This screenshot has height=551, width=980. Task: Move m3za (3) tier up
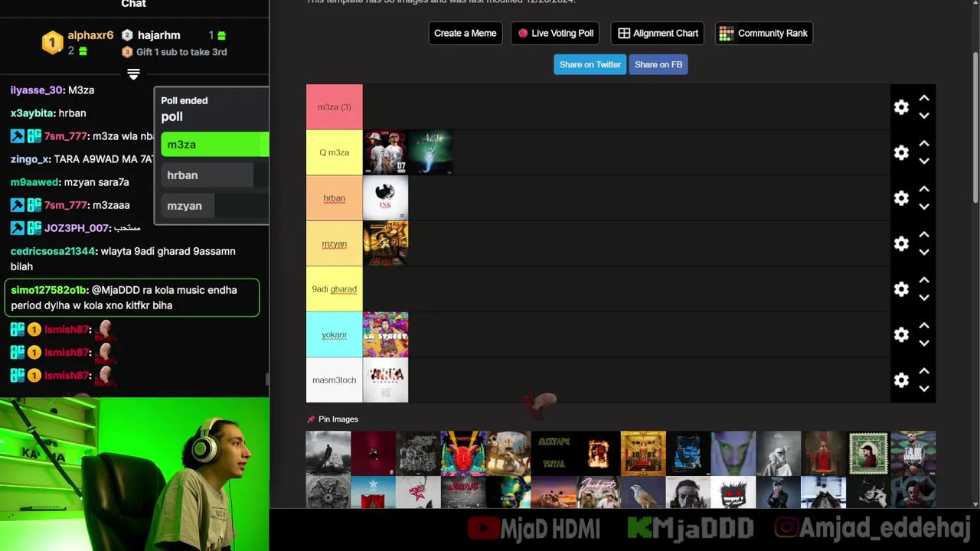coord(924,99)
